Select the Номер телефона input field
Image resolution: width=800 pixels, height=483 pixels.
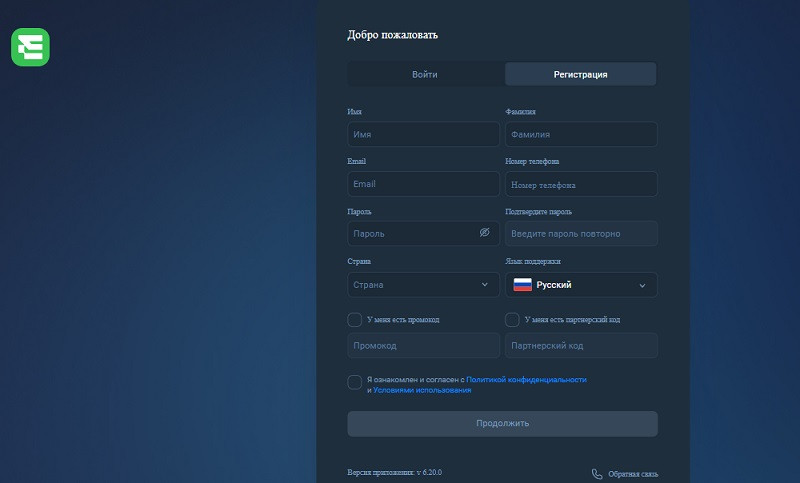coord(581,184)
